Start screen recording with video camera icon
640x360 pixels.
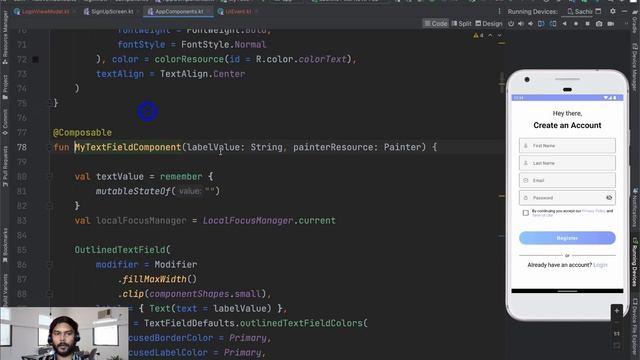pos(611,24)
